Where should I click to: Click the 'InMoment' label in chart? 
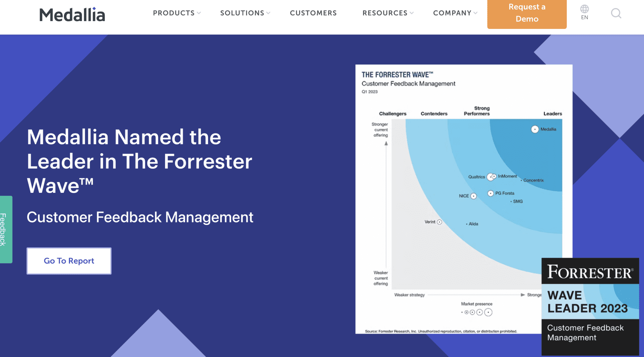point(507,176)
